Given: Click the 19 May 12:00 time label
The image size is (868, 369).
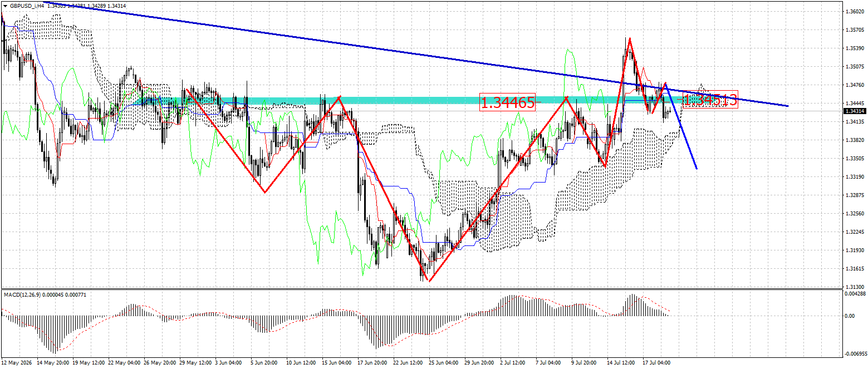Looking at the screenshot, I should click(89, 362).
